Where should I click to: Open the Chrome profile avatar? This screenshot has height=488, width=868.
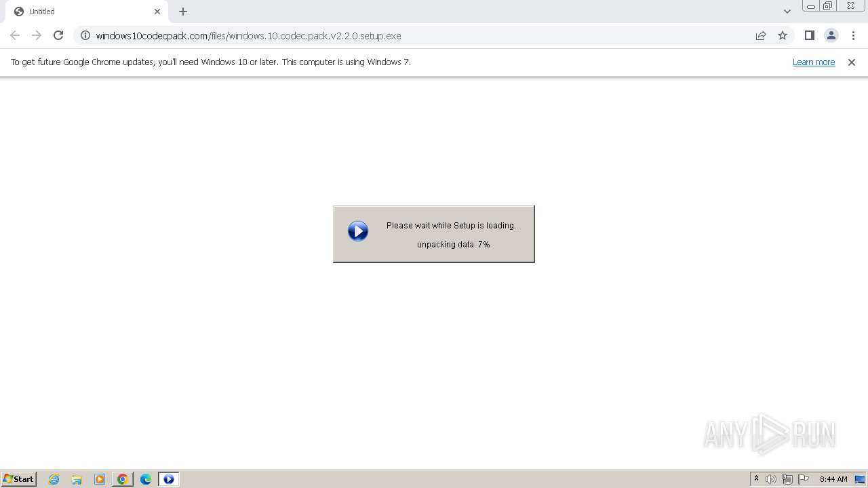(831, 35)
